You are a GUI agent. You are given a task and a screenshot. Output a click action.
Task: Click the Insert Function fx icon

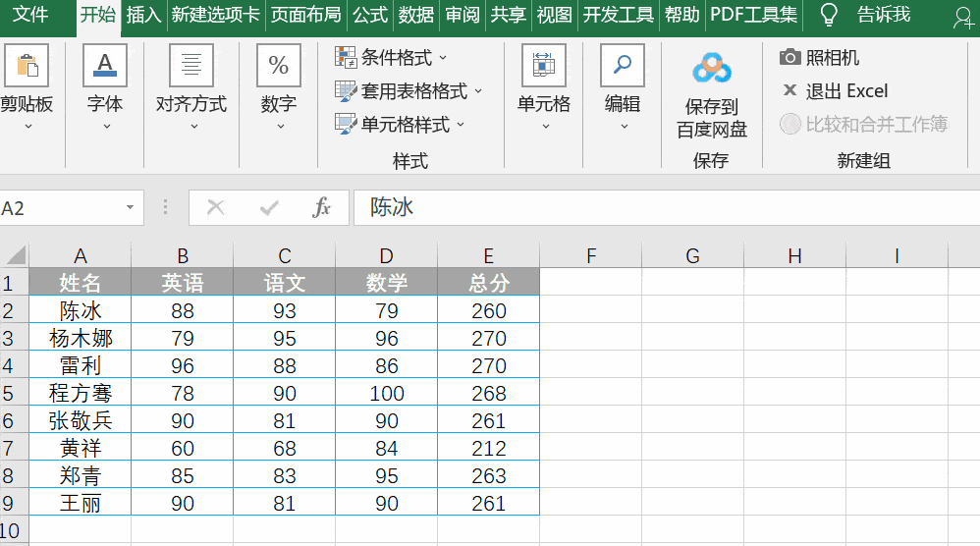321,207
